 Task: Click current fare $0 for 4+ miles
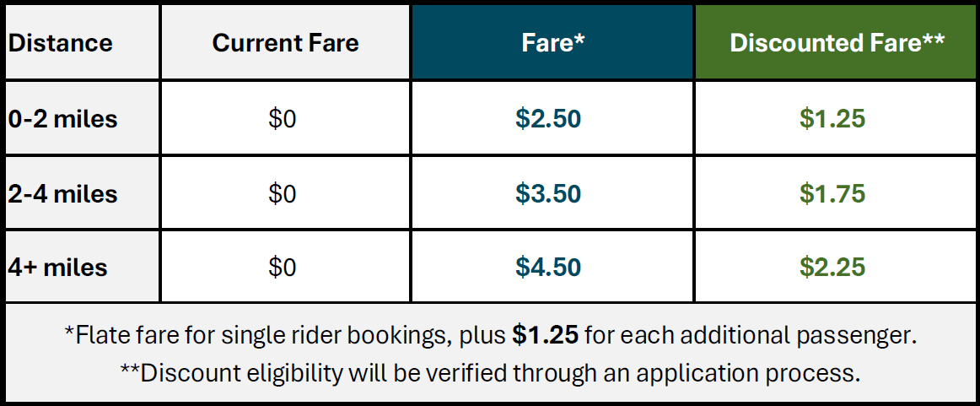(x=283, y=268)
